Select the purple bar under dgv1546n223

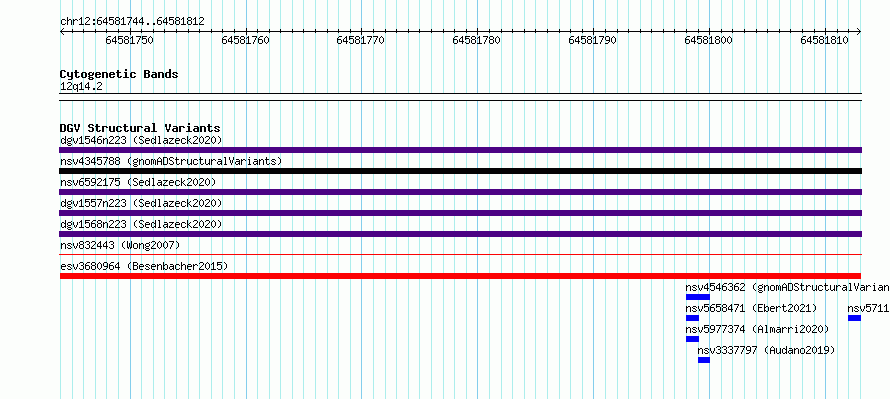[460, 150]
